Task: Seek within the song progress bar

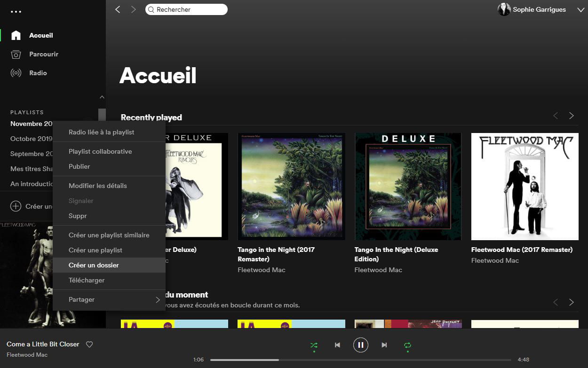Action: (360, 360)
